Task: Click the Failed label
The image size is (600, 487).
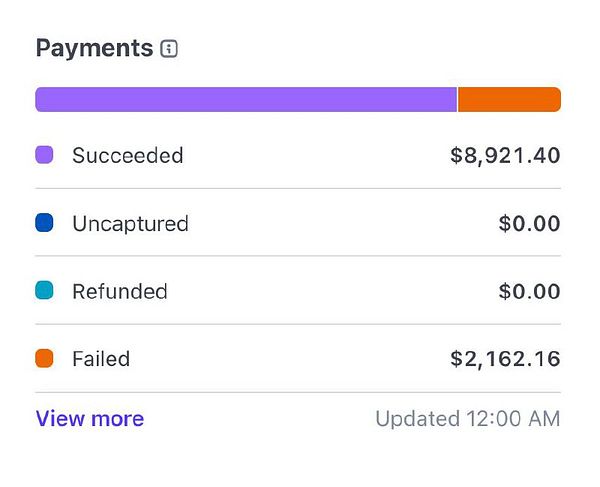Action: point(101,358)
